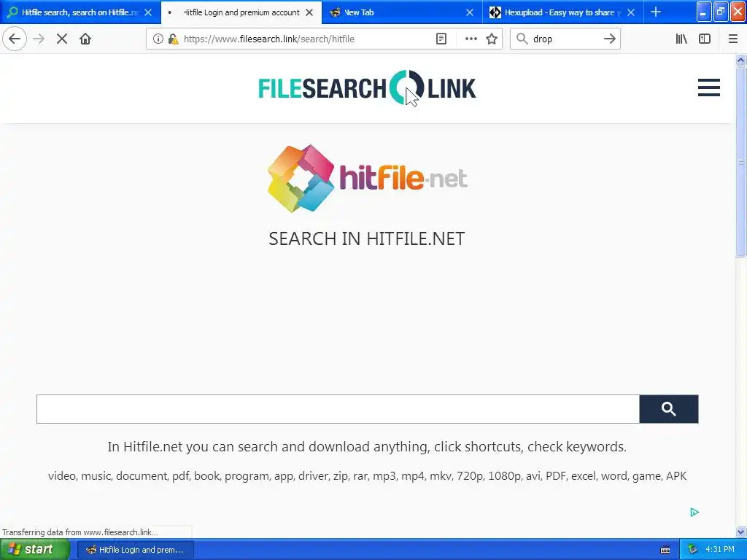Open the Library bookshelf icon

(681, 39)
